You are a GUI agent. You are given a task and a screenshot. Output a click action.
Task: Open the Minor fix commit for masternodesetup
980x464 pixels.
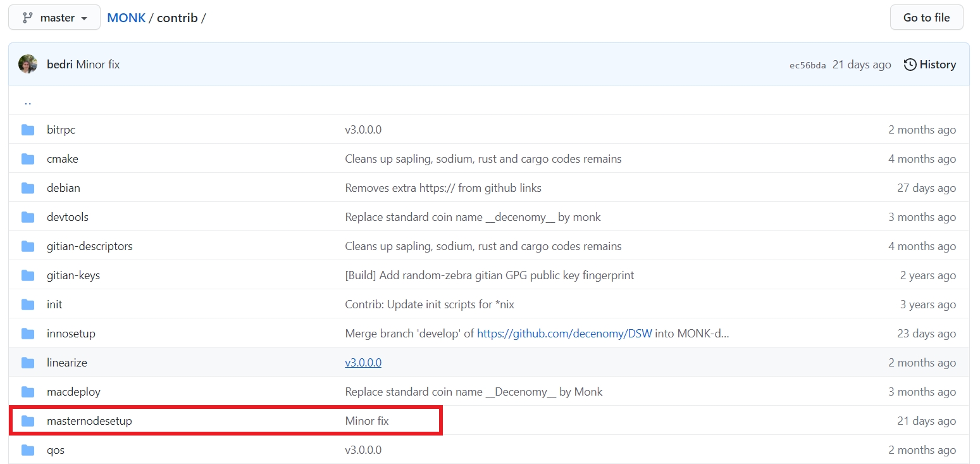[x=367, y=421]
